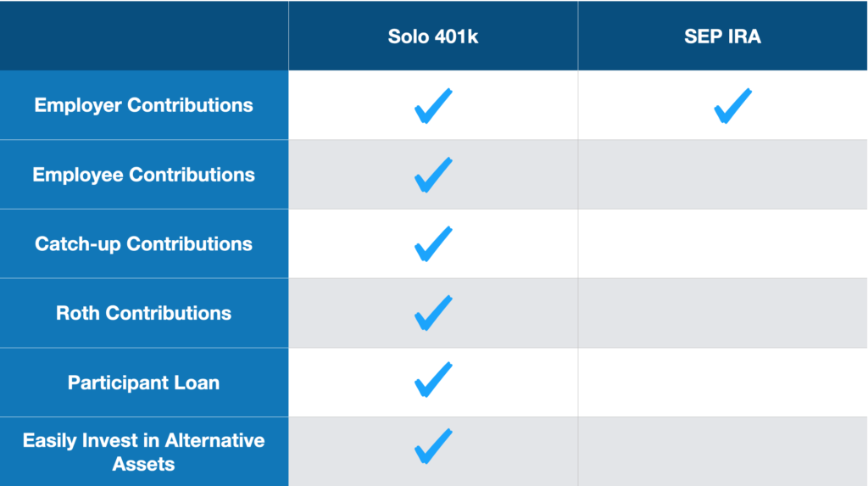Select the Solo 401k column header
Screen dimensions: 868x486
433,36
